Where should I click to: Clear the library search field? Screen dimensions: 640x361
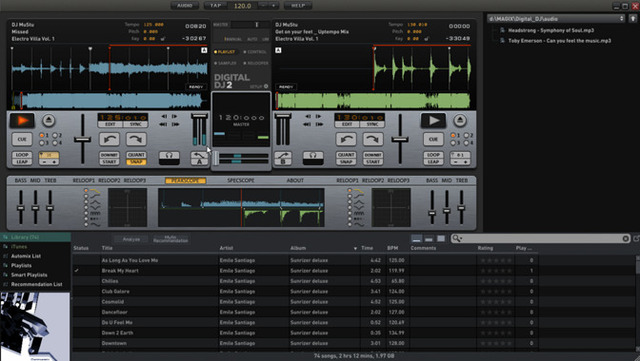click(625, 238)
